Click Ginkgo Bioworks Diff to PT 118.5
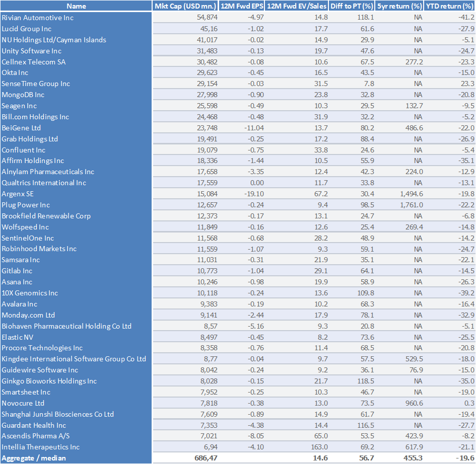Screen dimensions: 476x464 [x=366, y=381]
